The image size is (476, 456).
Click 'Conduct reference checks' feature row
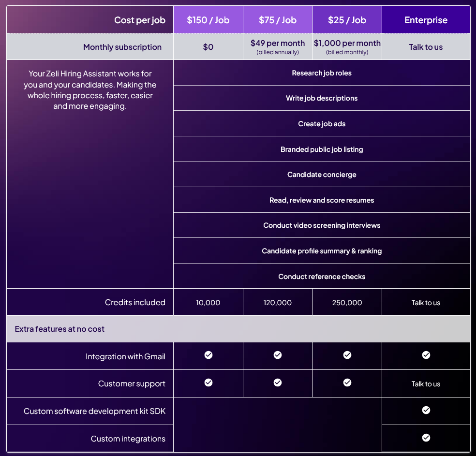[x=322, y=276]
